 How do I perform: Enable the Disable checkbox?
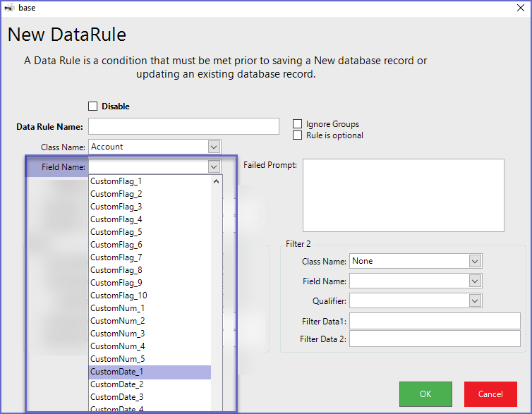coord(92,106)
